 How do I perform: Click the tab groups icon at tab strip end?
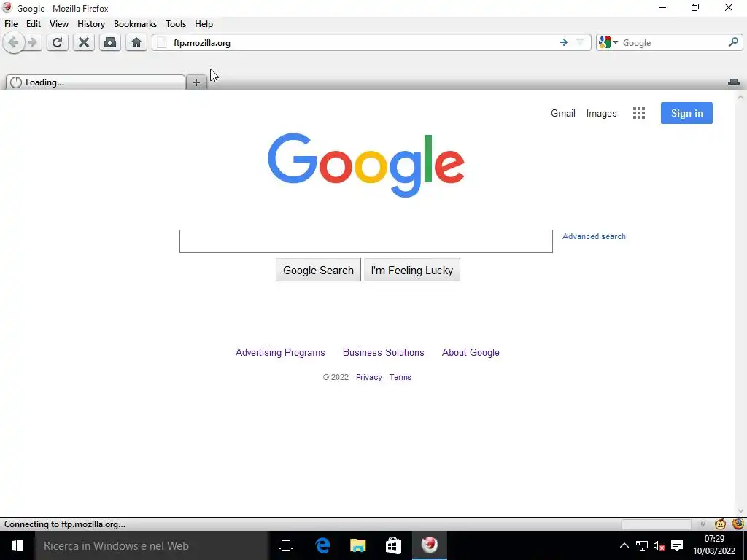click(x=734, y=82)
